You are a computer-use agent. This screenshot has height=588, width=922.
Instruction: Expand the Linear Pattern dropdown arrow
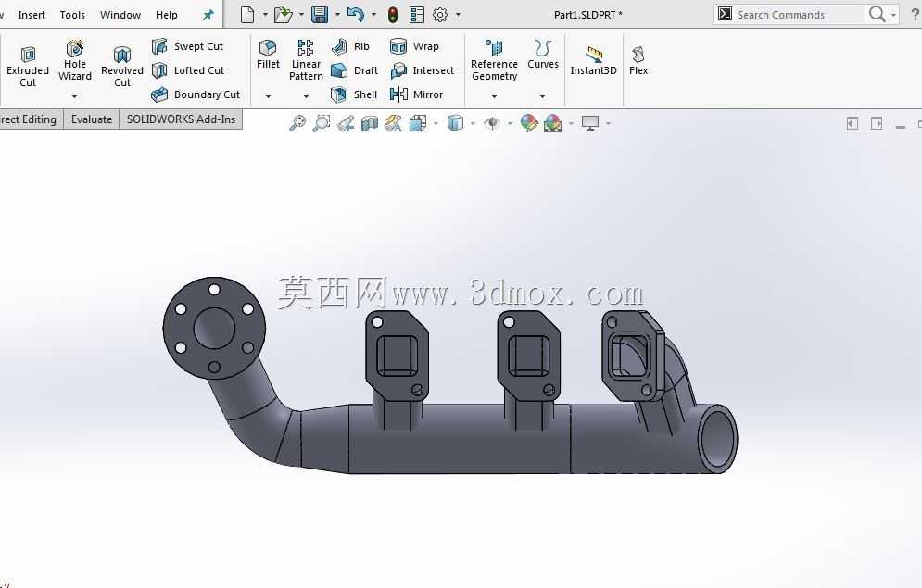point(306,96)
